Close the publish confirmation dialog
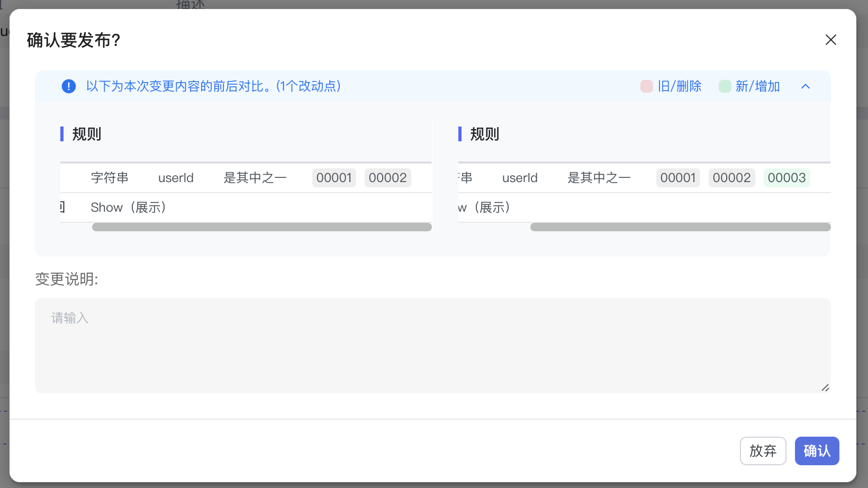This screenshot has width=868, height=488. pos(830,40)
